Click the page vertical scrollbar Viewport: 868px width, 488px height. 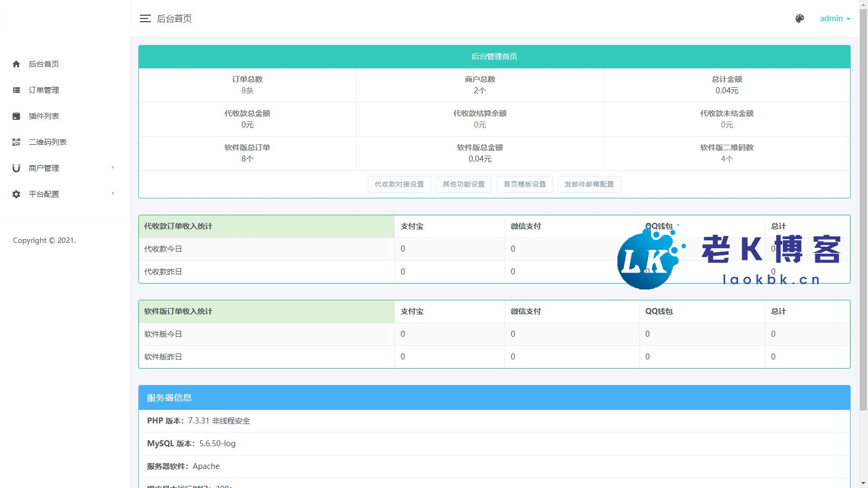coord(863,217)
